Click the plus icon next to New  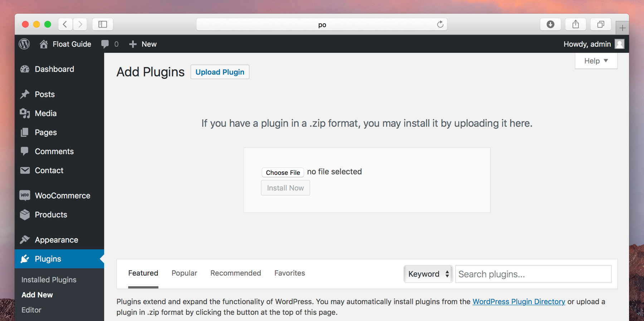pyautogui.click(x=133, y=44)
